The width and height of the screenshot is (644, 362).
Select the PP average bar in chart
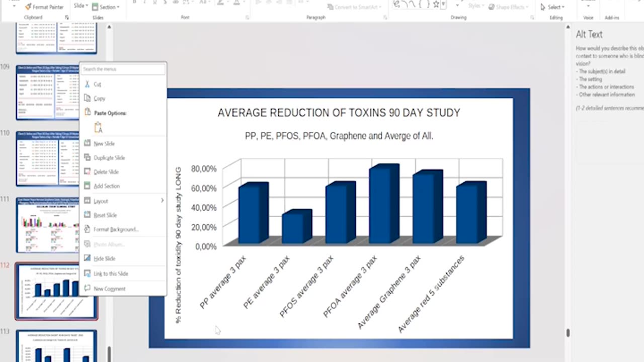click(x=253, y=213)
